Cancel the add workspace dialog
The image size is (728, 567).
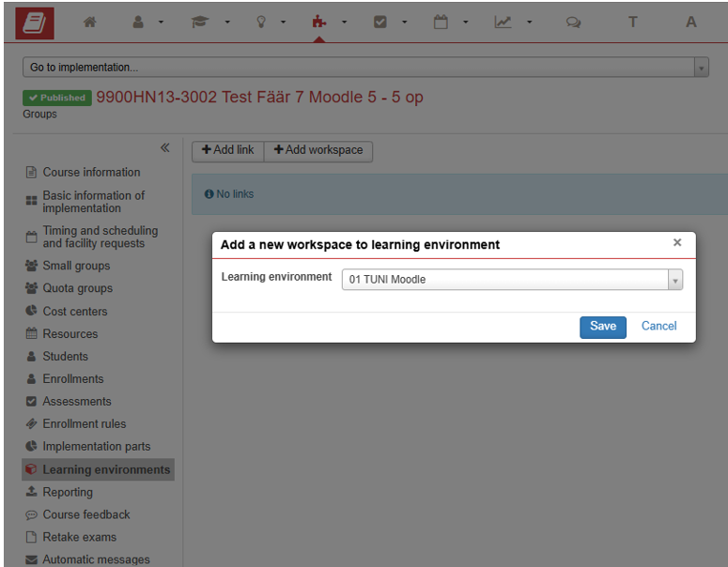(x=658, y=326)
